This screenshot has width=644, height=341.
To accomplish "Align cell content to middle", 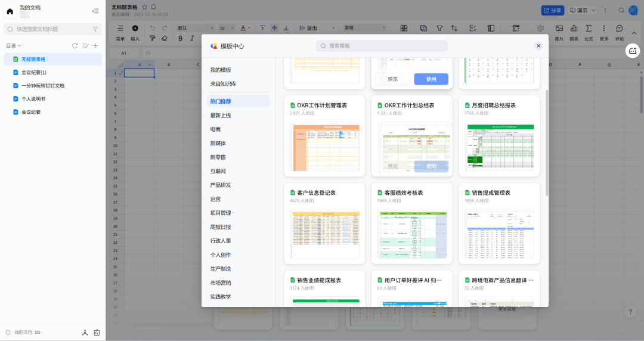I will (274, 28).
